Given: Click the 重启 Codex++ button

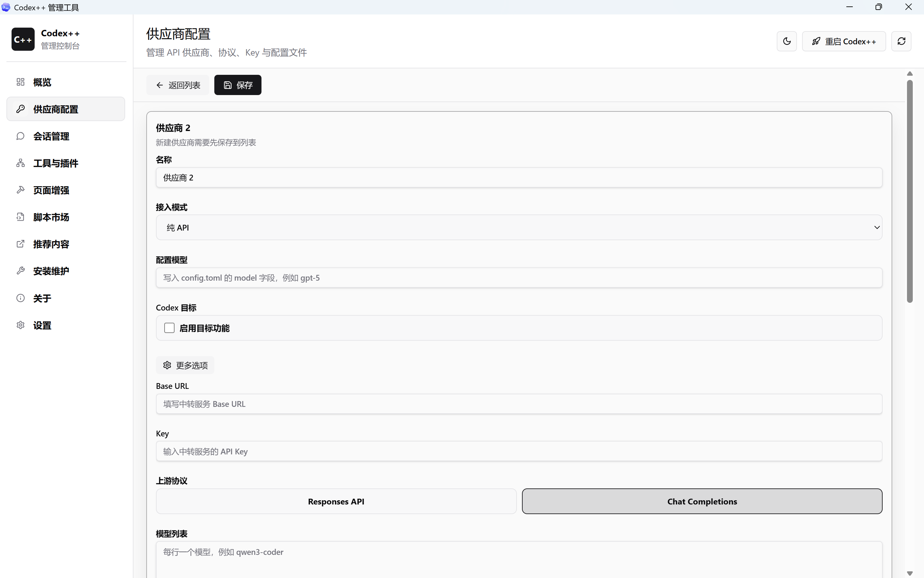Looking at the screenshot, I should pos(844,41).
